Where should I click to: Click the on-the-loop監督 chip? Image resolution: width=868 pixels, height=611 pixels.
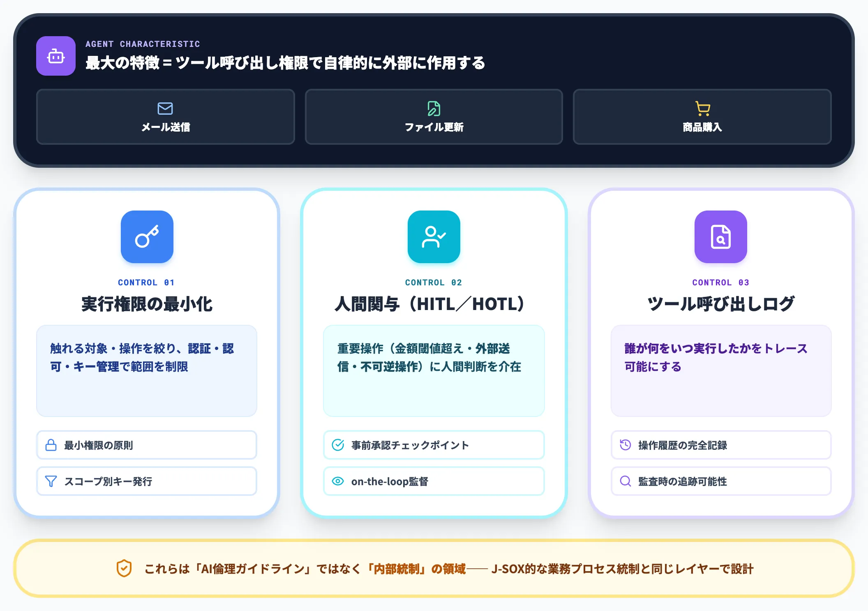point(434,481)
